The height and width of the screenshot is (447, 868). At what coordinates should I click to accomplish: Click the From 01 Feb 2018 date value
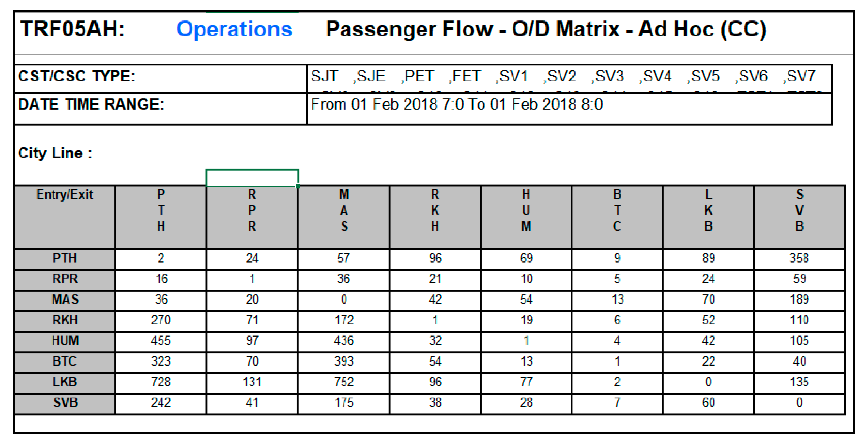pos(456,105)
